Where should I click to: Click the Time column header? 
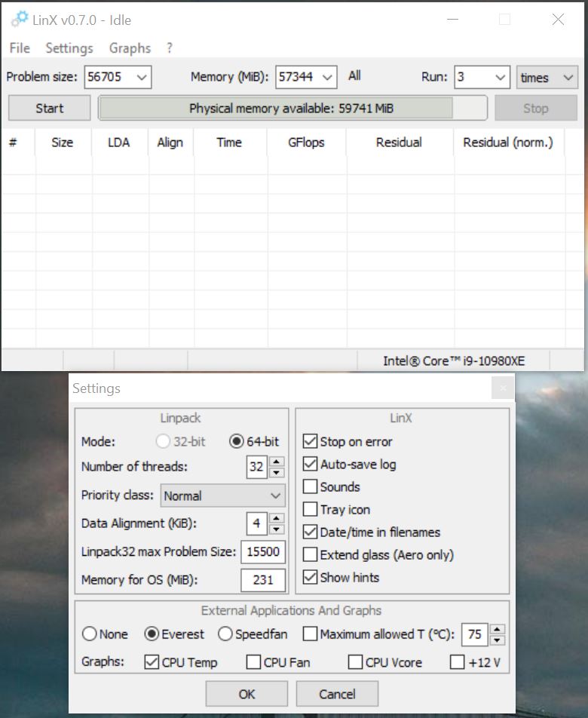[x=229, y=143]
